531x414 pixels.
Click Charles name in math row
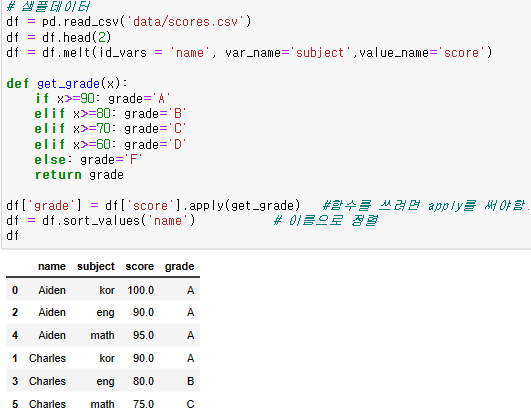tap(47, 404)
